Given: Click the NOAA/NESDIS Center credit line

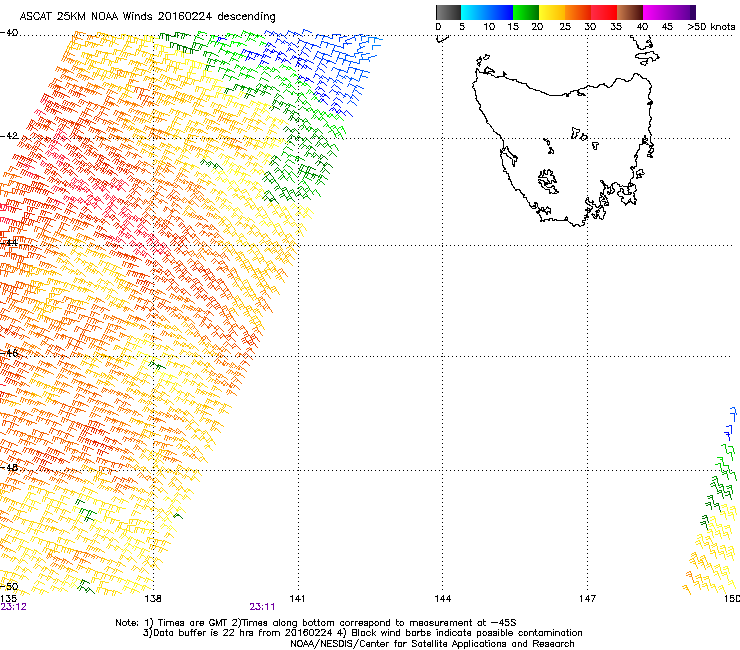Looking at the screenshot, I should (x=432, y=644).
